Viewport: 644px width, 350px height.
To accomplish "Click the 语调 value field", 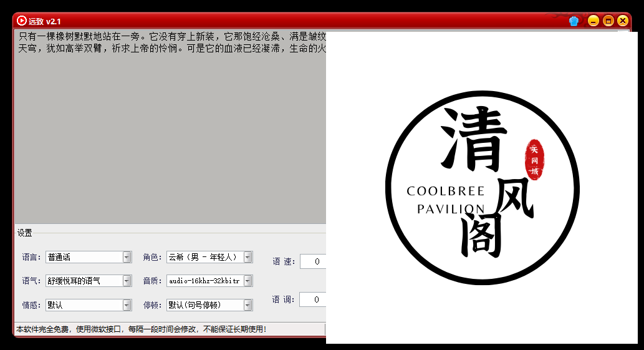I will pyautogui.click(x=313, y=299).
